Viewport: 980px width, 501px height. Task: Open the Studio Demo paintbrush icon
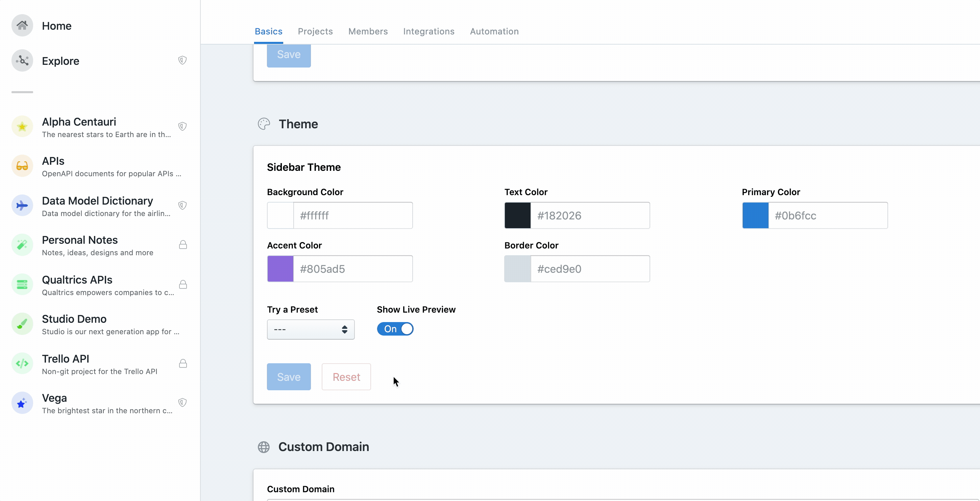point(22,324)
